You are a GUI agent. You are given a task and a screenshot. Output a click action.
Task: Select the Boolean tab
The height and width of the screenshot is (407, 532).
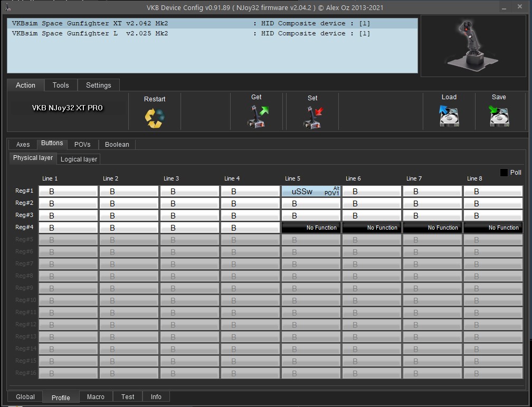tap(117, 144)
